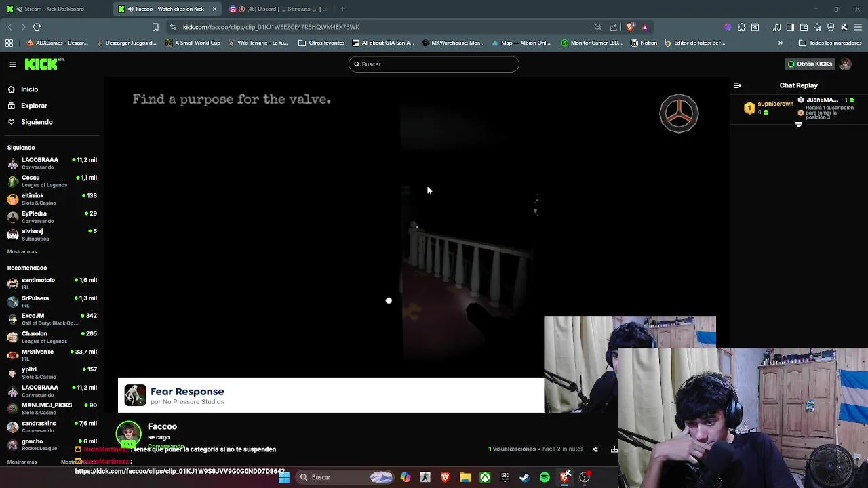Open File Explorer from the taskbar
Image resolution: width=868 pixels, height=488 pixels.
click(465, 477)
